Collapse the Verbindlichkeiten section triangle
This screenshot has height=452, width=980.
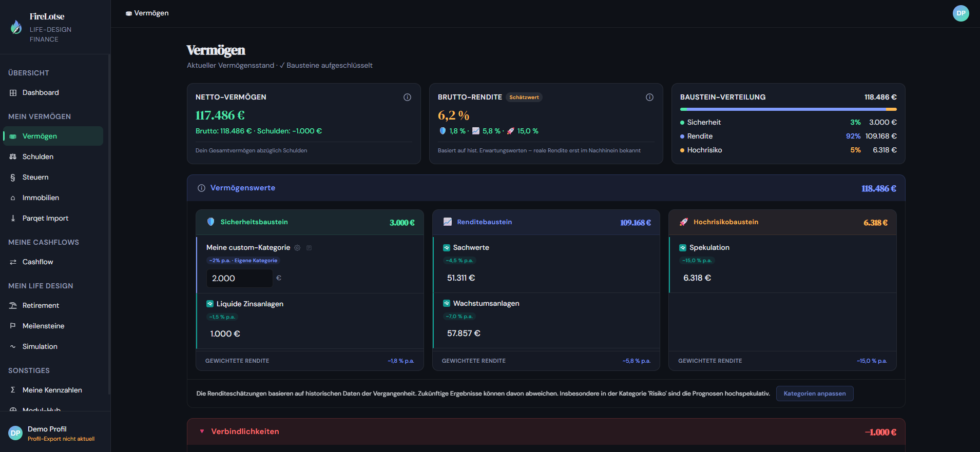[202, 431]
